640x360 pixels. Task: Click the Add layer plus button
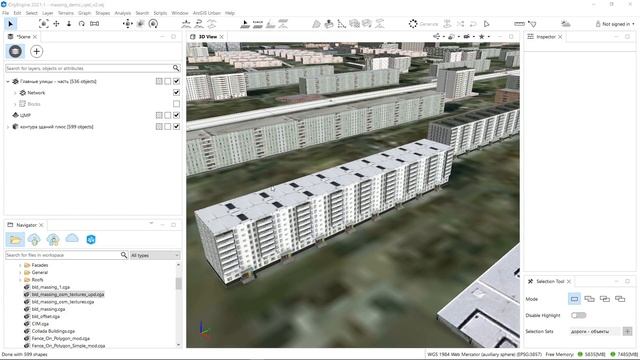click(37, 51)
